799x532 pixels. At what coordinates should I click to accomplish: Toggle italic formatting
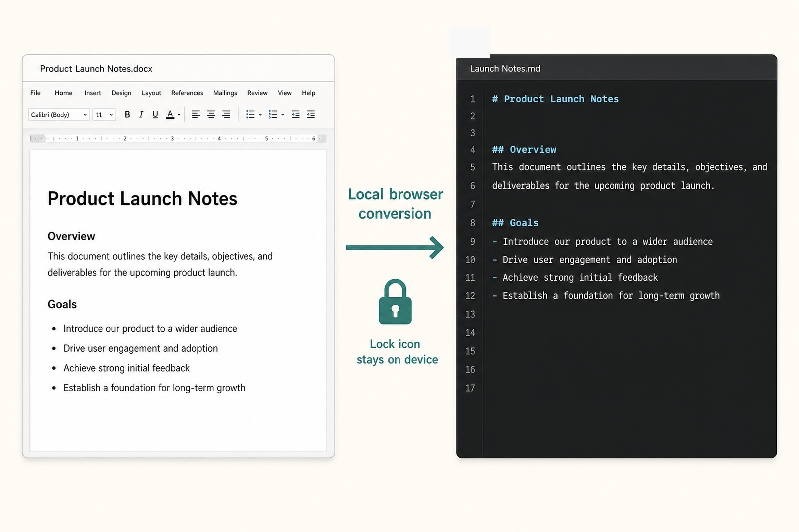point(141,114)
